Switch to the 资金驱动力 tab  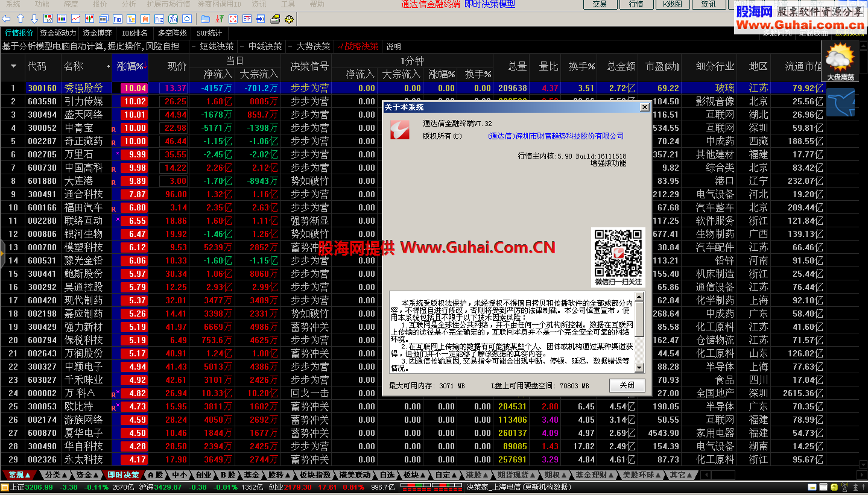click(x=59, y=33)
